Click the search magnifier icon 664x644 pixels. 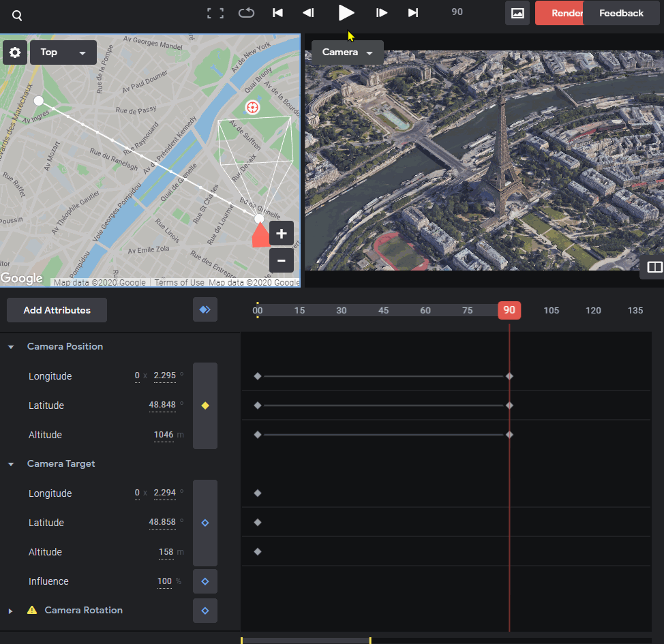pyautogui.click(x=17, y=16)
